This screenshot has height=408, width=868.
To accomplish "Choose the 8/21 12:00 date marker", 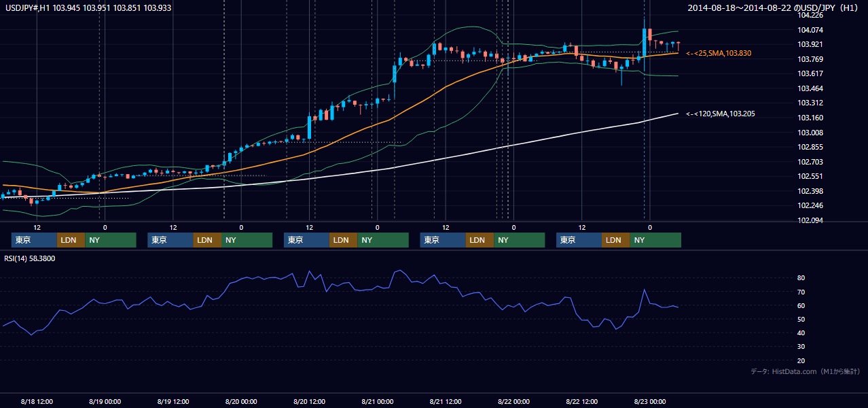I will [x=445, y=401].
